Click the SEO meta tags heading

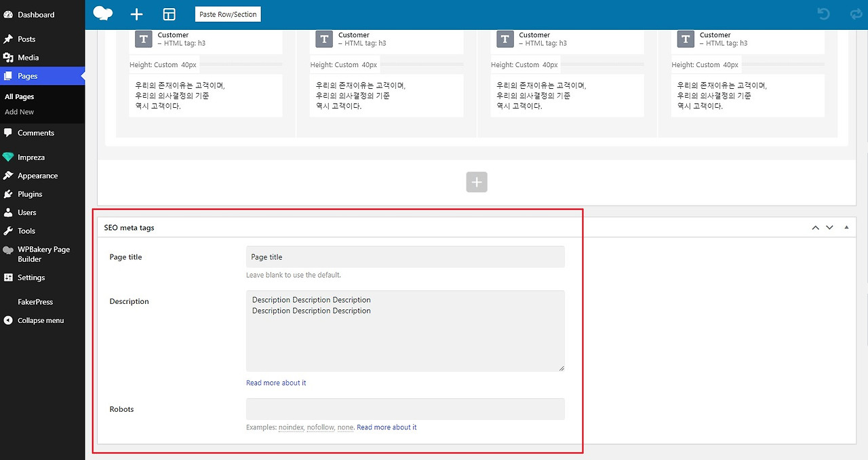point(129,228)
